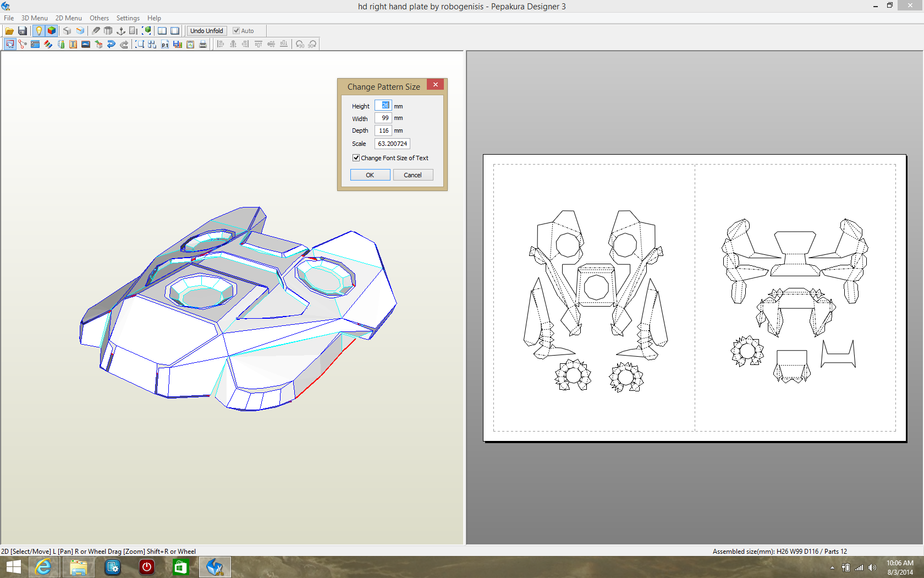This screenshot has width=924, height=578.
Task: Rotate 90 degrees clockwise icon
Action: click(x=312, y=44)
